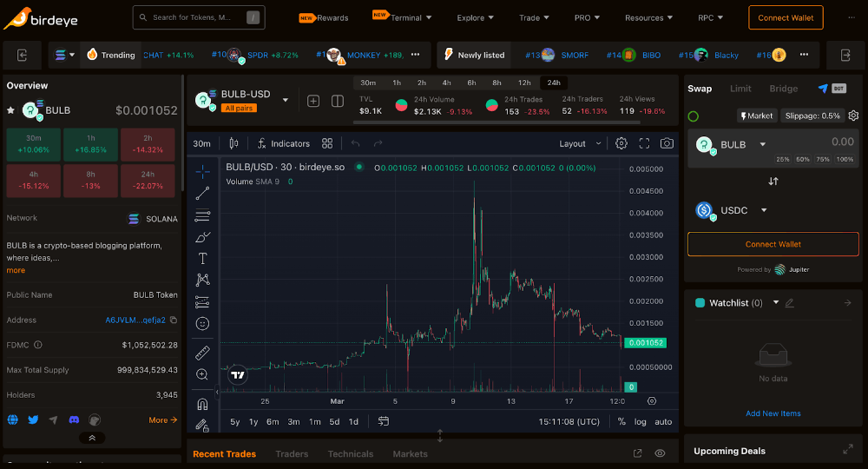Open candlestick chart type selector

pos(233,143)
